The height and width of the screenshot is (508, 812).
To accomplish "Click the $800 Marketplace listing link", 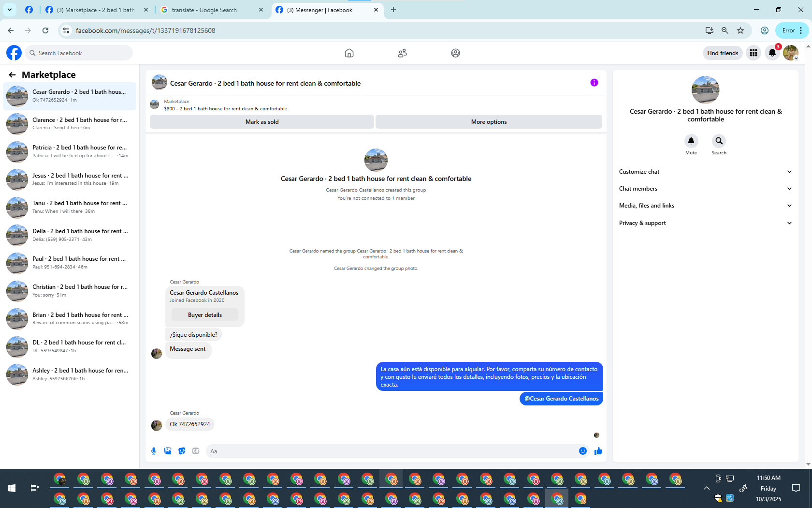I will click(x=225, y=109).
